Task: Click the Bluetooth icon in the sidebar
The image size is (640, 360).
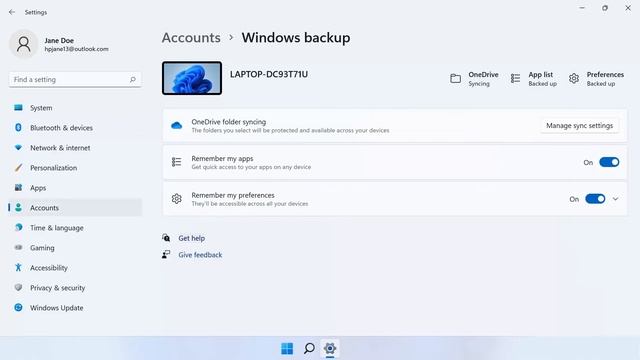Action: tap(18, 128)
